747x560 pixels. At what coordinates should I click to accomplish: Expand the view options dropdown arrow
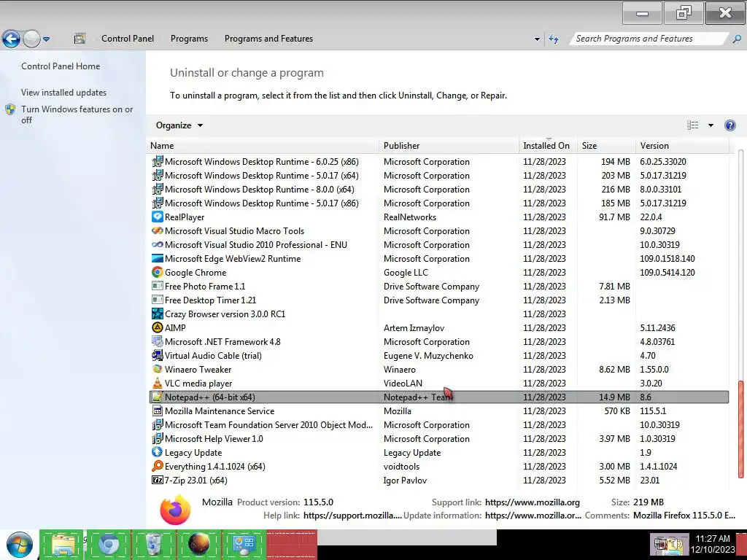pos(711,125)
